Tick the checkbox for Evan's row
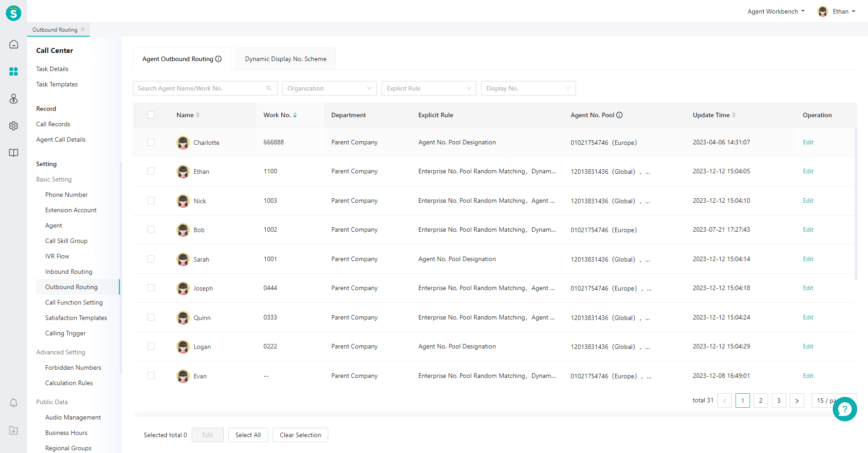 click(151, 376)
